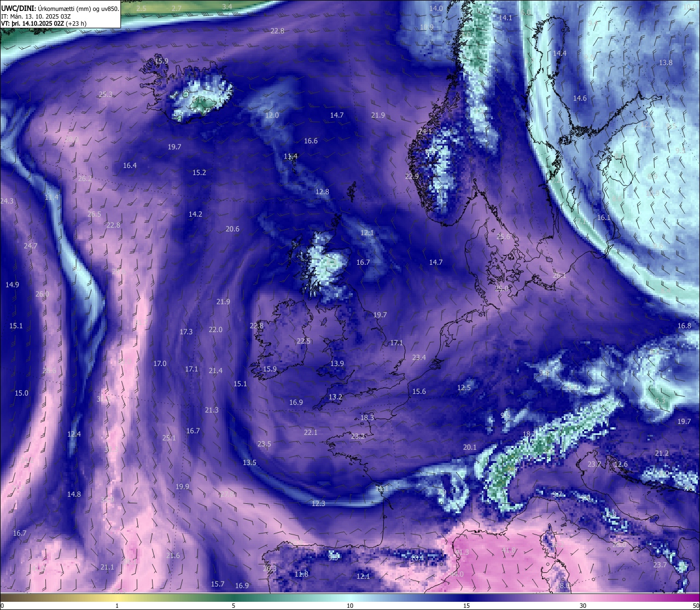Click the 21.1 value label

click(x=107, y=567)
